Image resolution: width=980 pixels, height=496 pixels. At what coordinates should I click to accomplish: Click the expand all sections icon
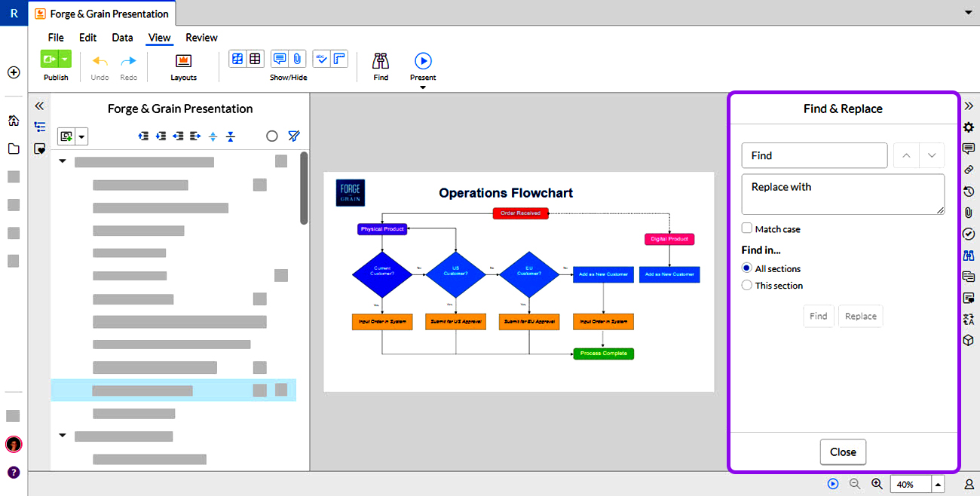point(213,136)
